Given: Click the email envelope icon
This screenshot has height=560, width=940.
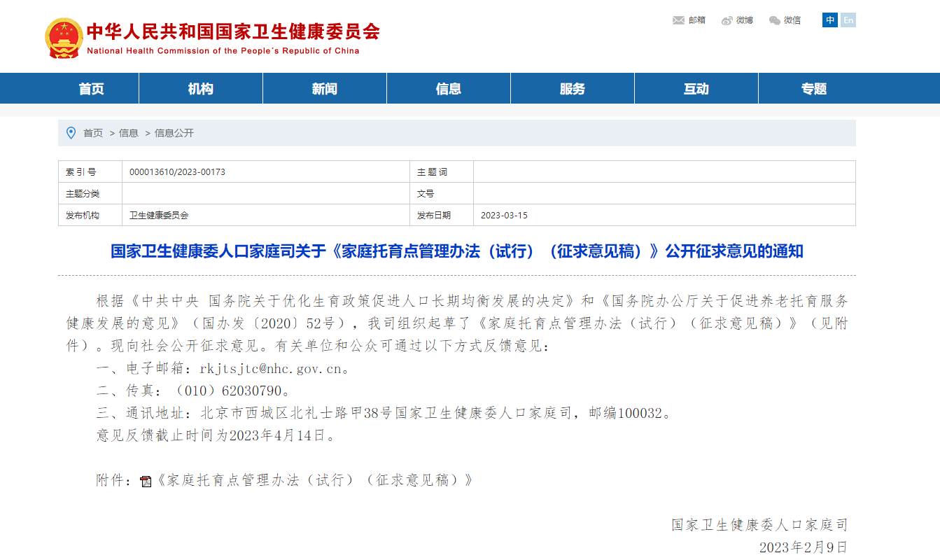Looking at the screenshot, I should point(678,20).
